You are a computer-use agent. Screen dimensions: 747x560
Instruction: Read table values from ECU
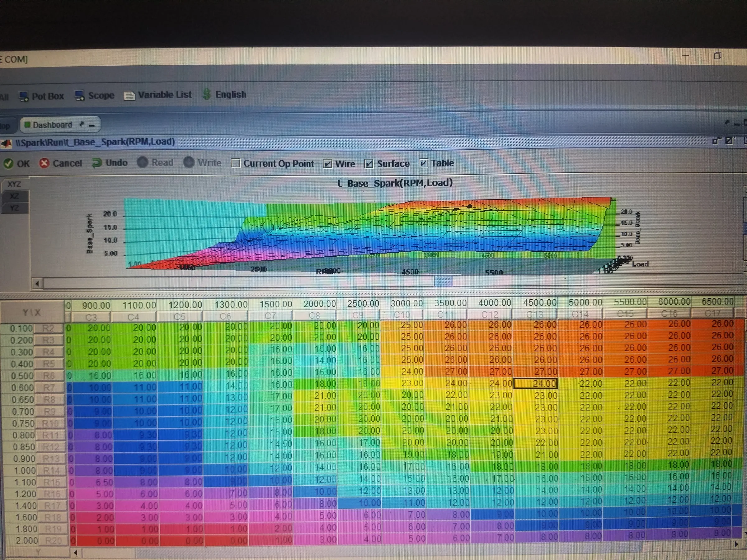click(x=155, y=163)
